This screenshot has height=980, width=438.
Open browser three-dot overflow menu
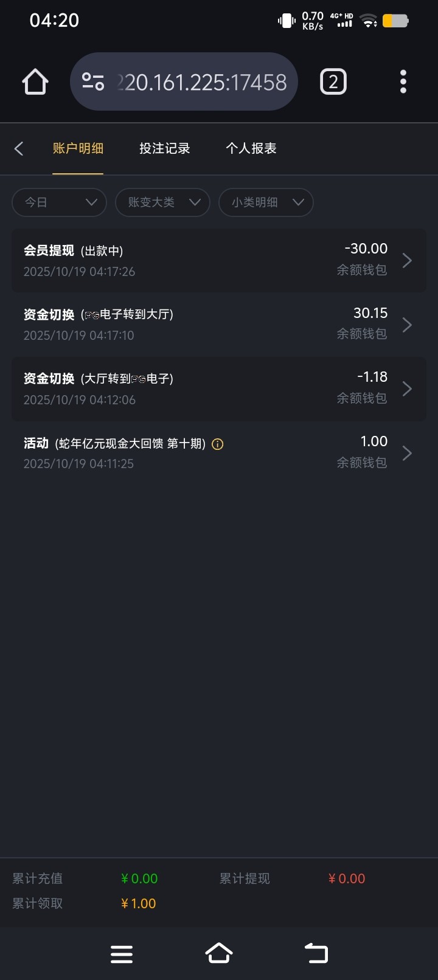(403, 81)
